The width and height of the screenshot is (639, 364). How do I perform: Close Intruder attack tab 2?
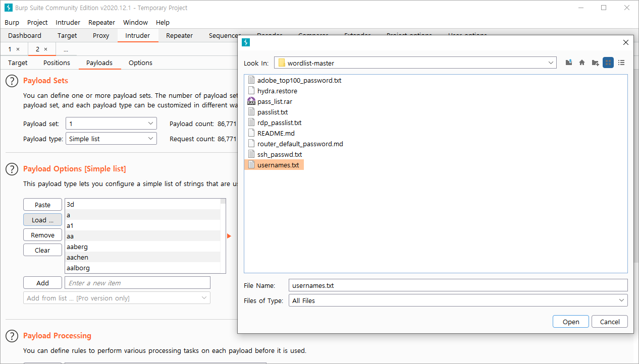coord(45,49)
